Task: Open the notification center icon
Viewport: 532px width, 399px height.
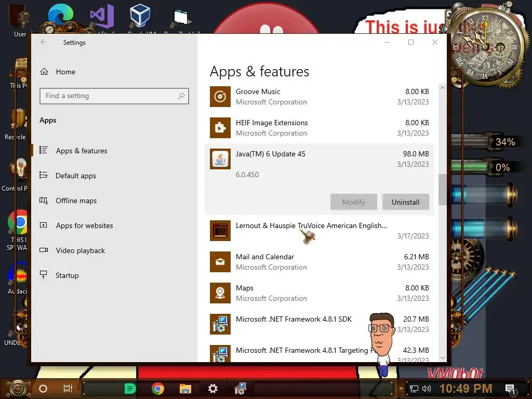Action: (510, 390)
